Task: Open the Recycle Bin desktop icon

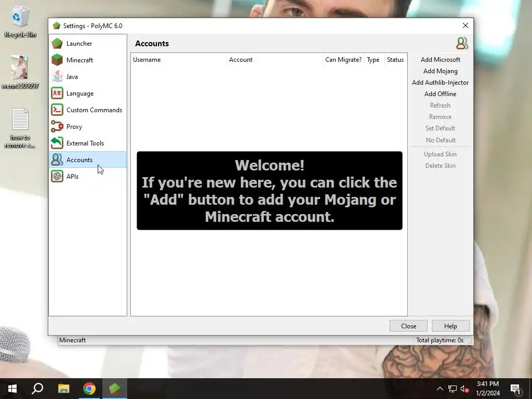Action: coord(20,21)
